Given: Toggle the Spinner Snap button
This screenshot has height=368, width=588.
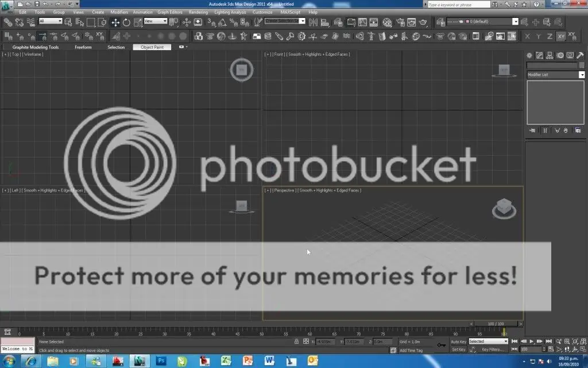Looking at the screenshot, I should pyautogui.click(x=245, y=22).
